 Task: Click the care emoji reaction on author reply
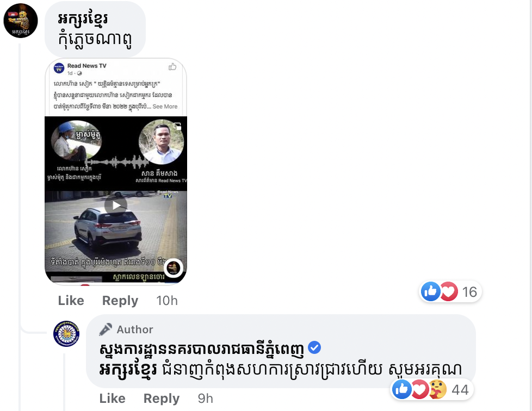[438, 389]
